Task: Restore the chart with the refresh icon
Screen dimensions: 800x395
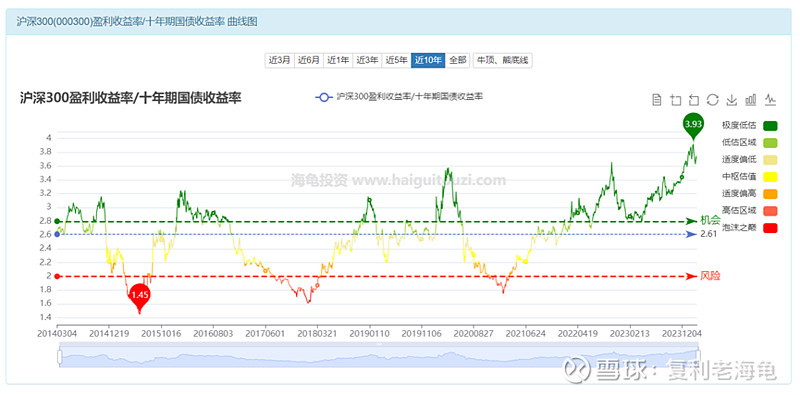Action: 713,100
